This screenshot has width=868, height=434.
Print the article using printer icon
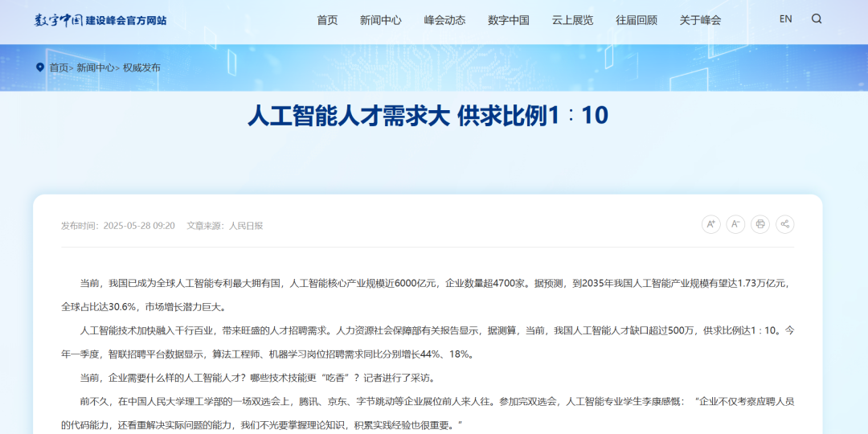(760, 224)
